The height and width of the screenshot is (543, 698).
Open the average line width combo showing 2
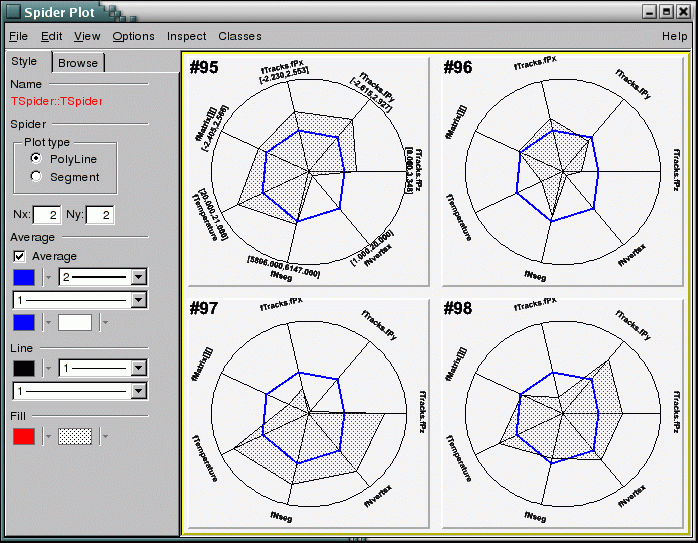tap(103, 277)
